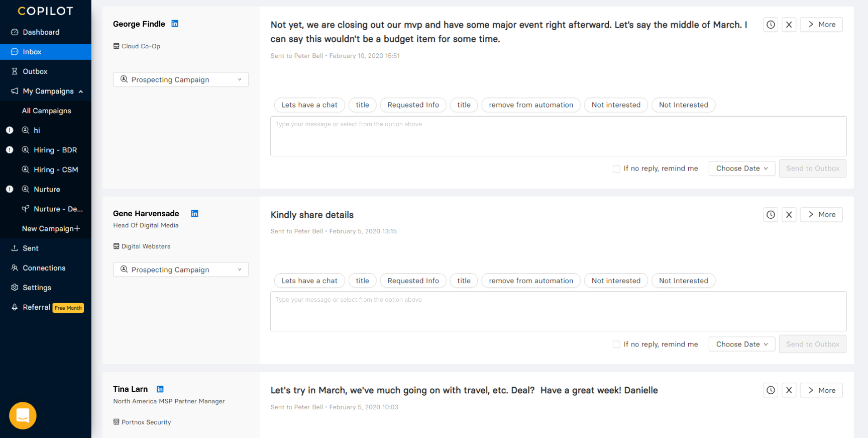Open the Nurture campaign
The height and width of the screenshot is (438, 868).
point(47,189)
